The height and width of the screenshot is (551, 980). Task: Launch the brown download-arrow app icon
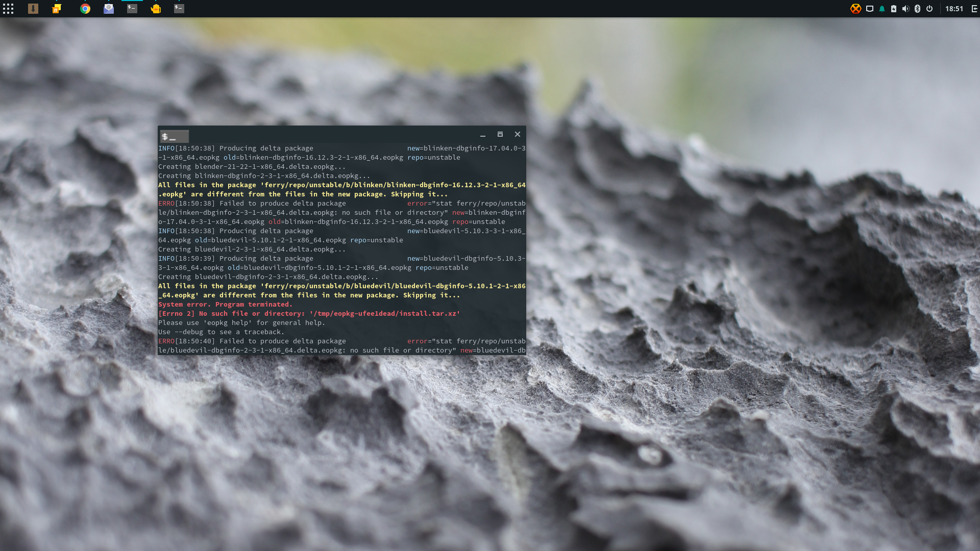(x=33, y=9)
